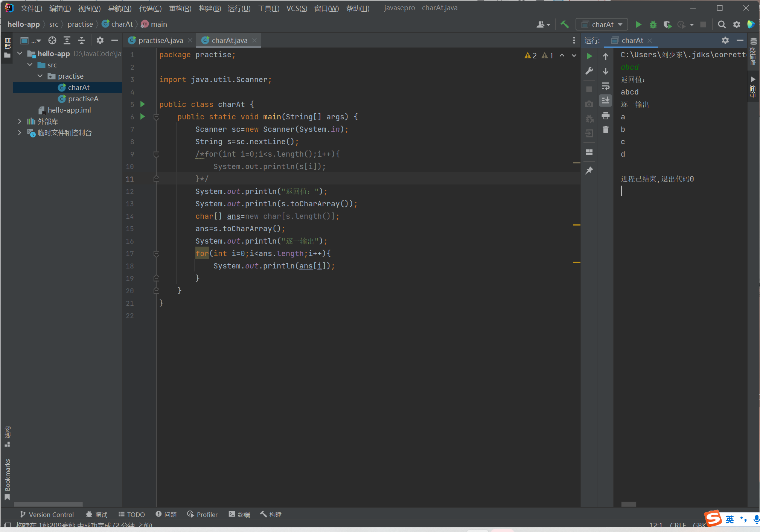Click the print icon in Run console
Viewport: 760px width, 532px height.
pyautogui.click(x=605, y=116)
